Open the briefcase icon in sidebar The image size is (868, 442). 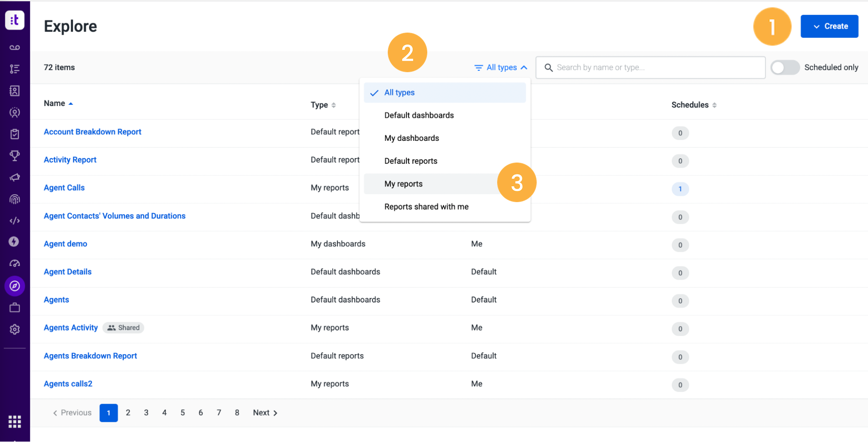pos(14,308)
